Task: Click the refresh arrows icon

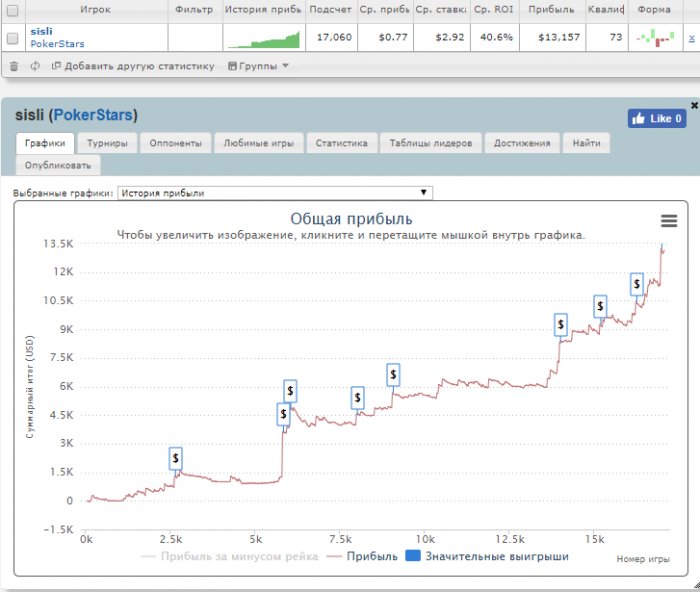Action: tap(35, 66)
